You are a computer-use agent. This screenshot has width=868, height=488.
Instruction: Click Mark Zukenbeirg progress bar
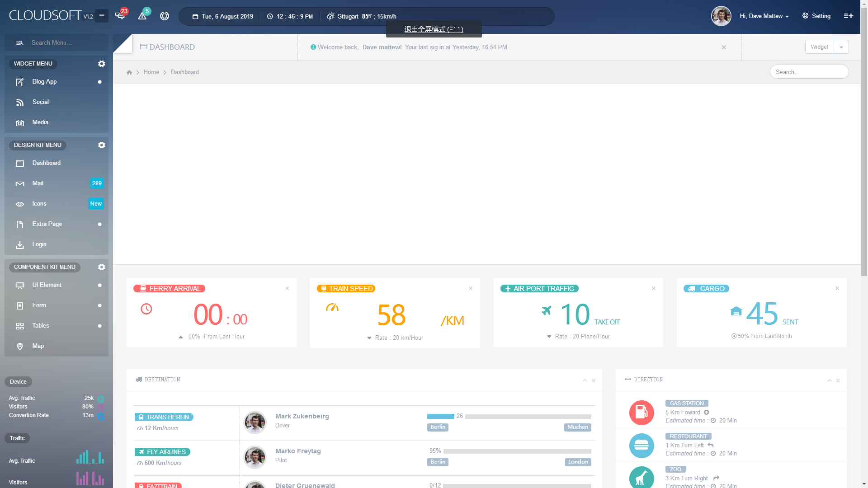pos(509,416)
